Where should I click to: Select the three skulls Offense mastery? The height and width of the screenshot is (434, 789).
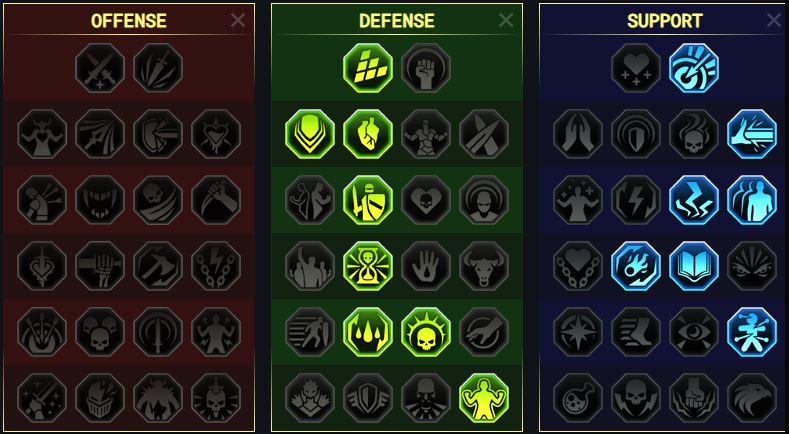tap(100, 332)
